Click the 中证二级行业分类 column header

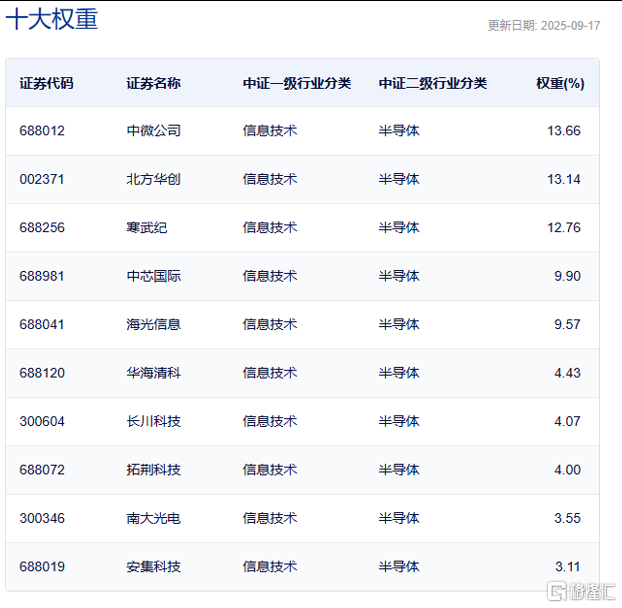[x=433, y=83]
